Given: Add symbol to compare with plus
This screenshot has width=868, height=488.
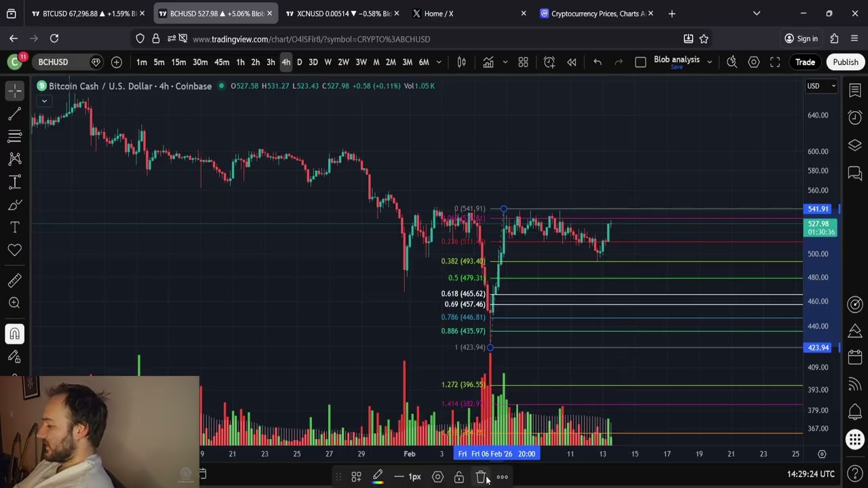Looking at the screenshot, I should (x=117, y=62).
